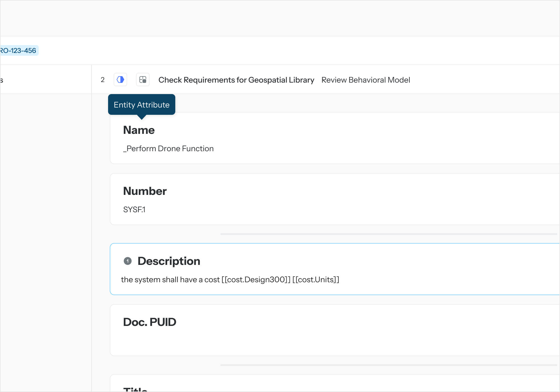This screenshot has height=392, width=560.
Task: Click the numbered badge next to Description
Action: tap(128, 261)
